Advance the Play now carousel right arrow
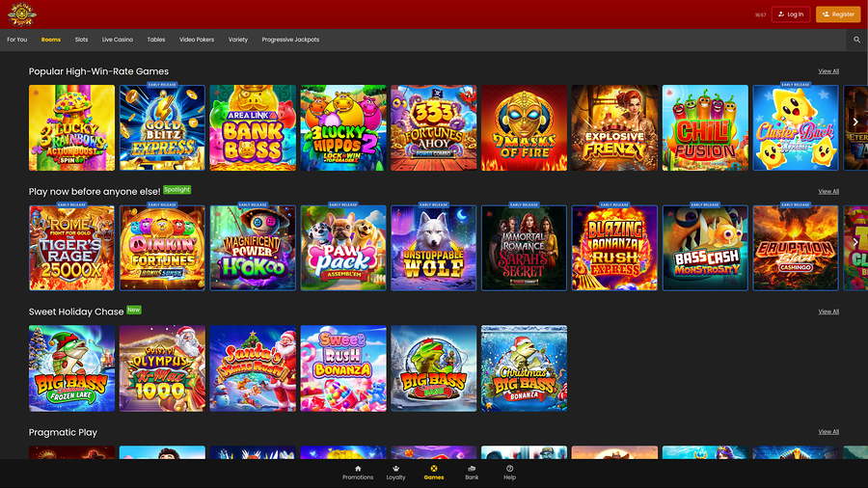The width and height of the screenshot is (868, 488). tap(855, 242)
